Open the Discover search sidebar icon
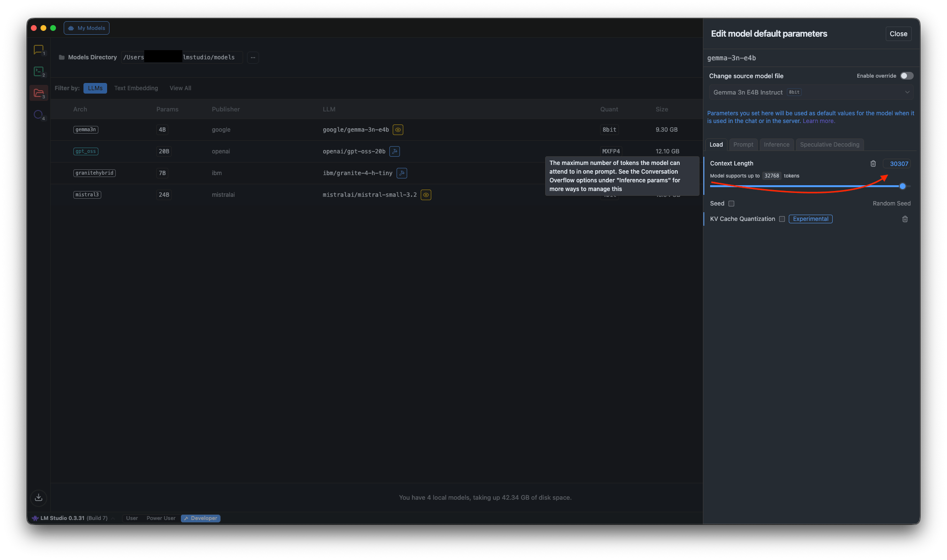This screenshot has width=947, height=560. (39, 115)
